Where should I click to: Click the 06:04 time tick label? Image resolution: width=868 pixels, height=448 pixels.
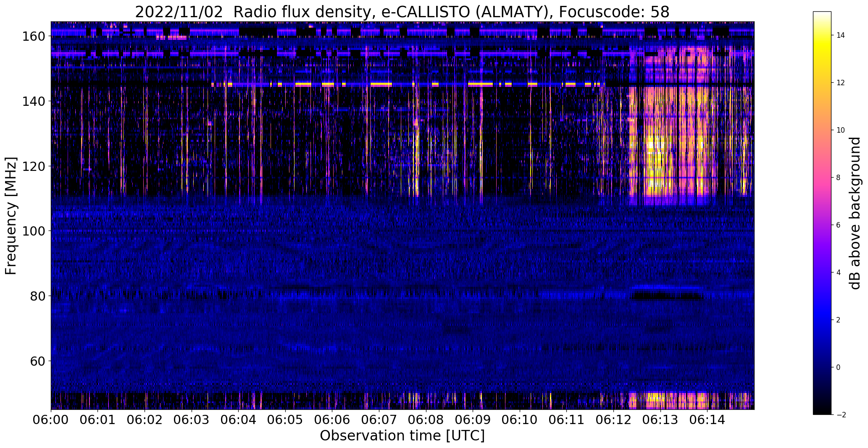click(x=239, y=420)
